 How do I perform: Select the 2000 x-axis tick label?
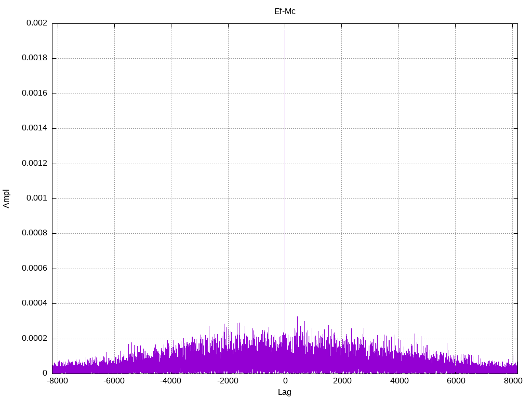click(342, 381)
